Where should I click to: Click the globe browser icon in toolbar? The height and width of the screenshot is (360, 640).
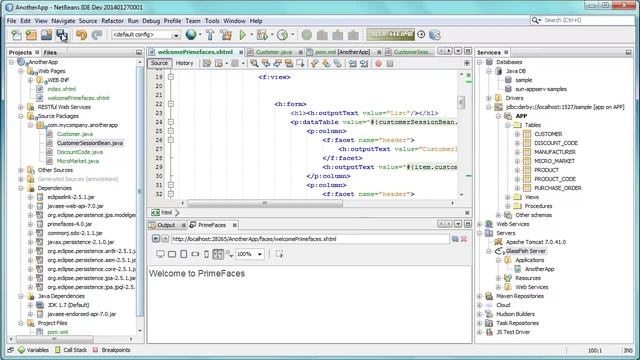pyautogui.click(x=191, y=35)
